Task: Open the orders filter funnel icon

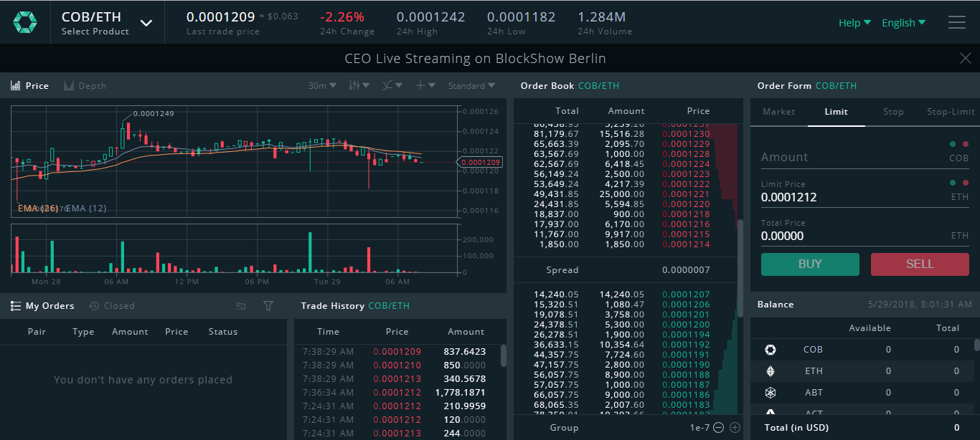Action: pyautogui.click(x=268, y=306)
